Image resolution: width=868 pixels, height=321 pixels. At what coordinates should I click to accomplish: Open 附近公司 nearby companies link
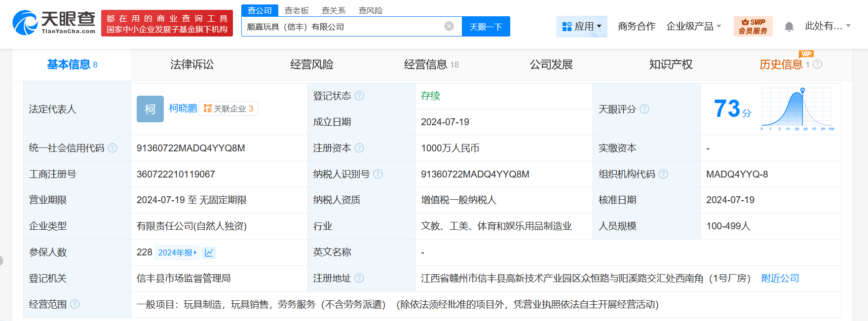coord(780,278)
